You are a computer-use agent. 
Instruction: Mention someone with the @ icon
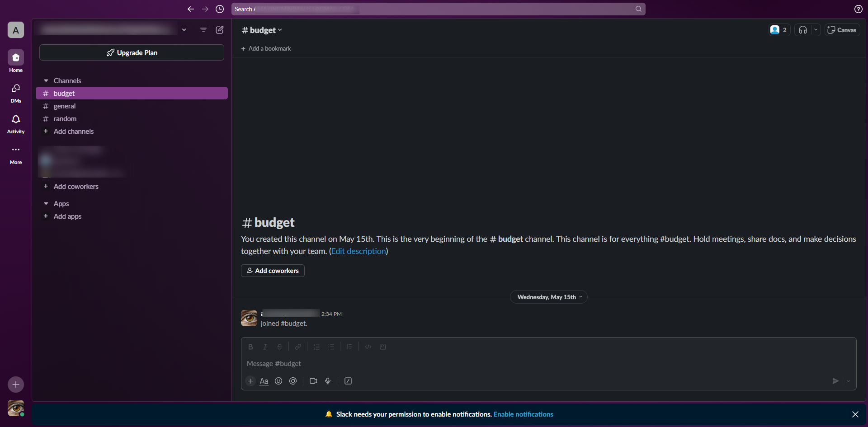click(293, 381)
